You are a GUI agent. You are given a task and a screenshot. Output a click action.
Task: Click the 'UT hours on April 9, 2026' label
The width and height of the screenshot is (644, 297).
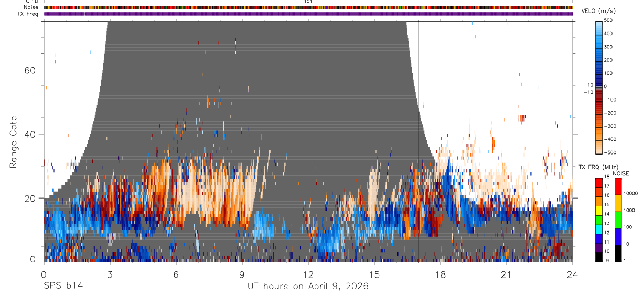click(308, 287)
